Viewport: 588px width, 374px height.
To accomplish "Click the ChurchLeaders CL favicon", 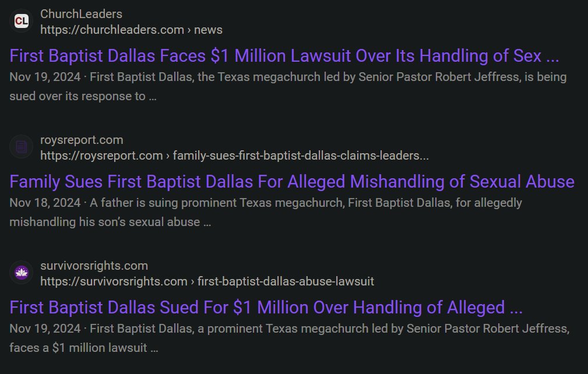I will (22, 21).
